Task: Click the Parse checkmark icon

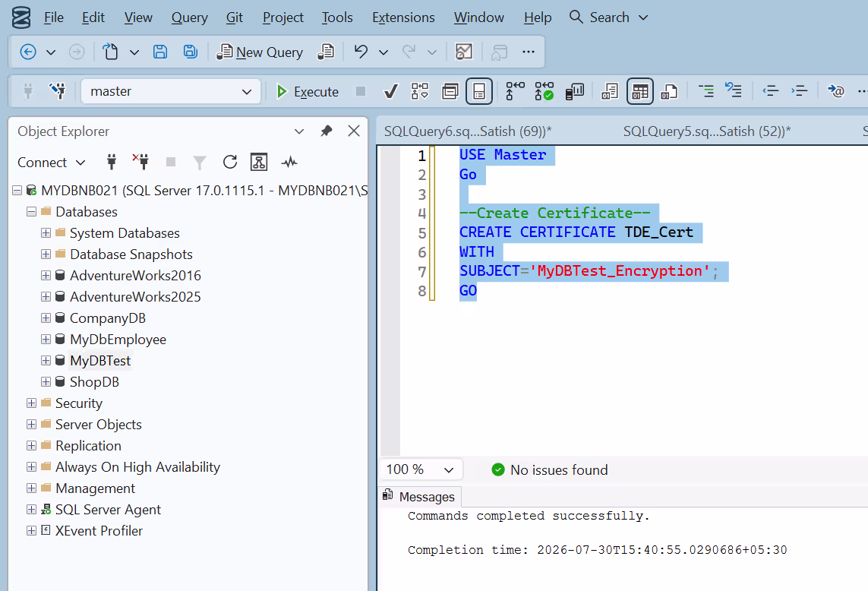Action: coord(391,91)
